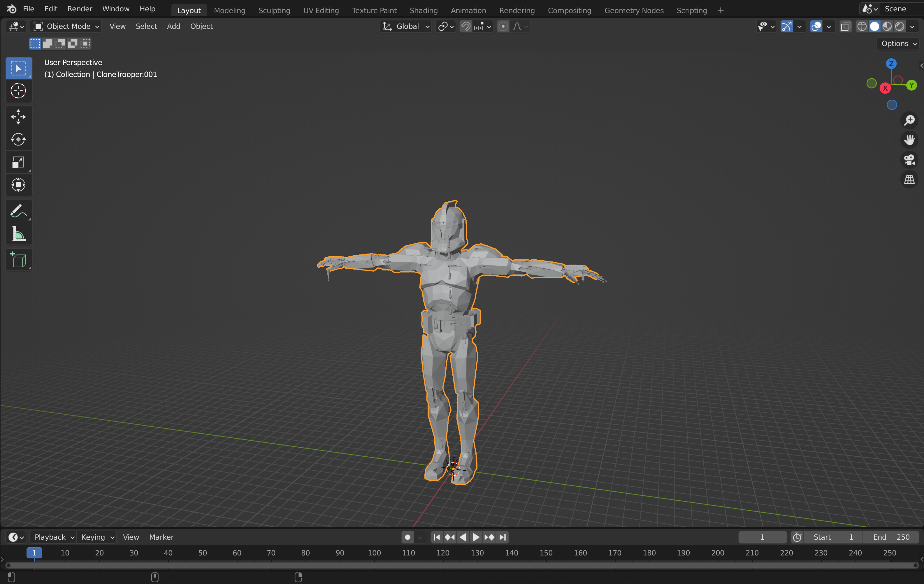Select the Measure tool
Screen dimensions: 924x584
[x=18, y=234]
